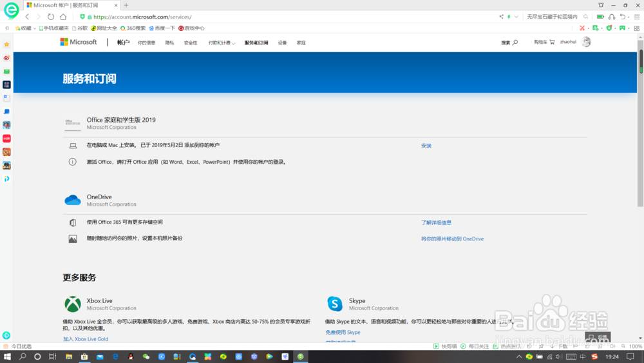Screen dimensions: 644x363
Task: Open 百度一下 bookmark
Action: pyautogui.click(x=162, y=28)
